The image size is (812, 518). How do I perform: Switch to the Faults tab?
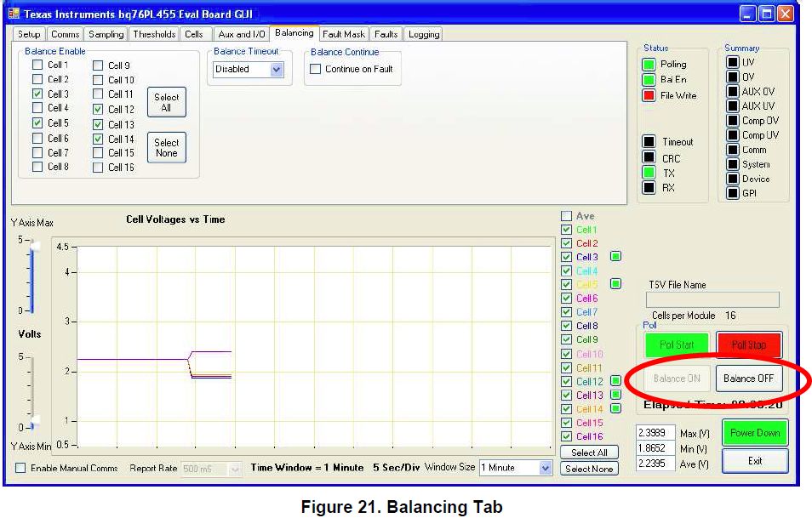pyautogui.click(x=386, y=34)
